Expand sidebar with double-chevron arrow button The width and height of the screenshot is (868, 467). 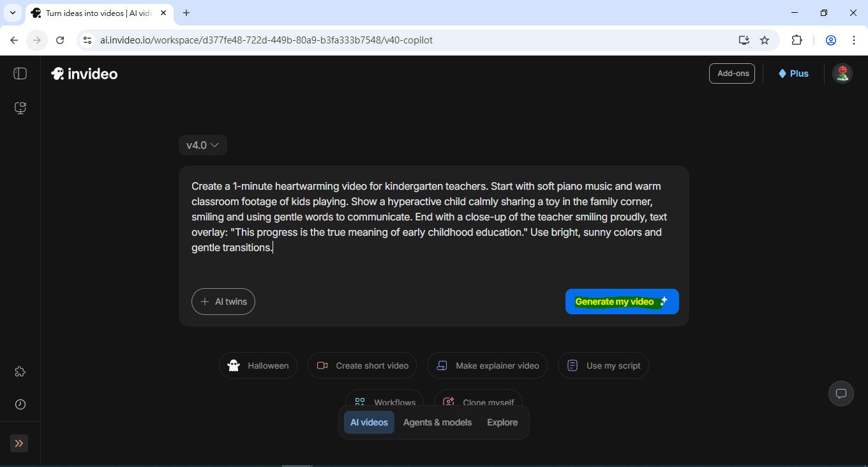pyautogui.click(x=19, y=443)
